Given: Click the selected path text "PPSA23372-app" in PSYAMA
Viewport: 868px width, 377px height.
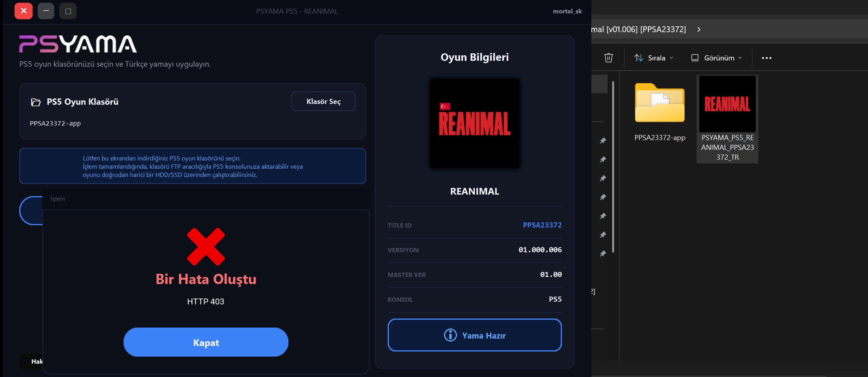Looking at the screenshot, I should click(x=55, y=123).
